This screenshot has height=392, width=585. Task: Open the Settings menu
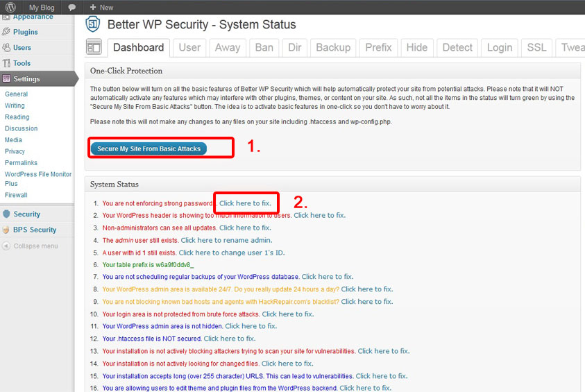(x=26, y=79)
